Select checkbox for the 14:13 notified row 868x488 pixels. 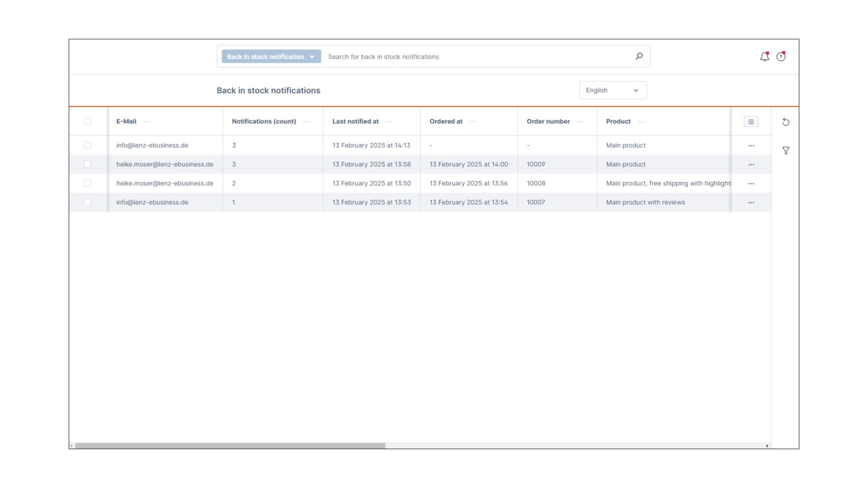[x=87, y=145]
